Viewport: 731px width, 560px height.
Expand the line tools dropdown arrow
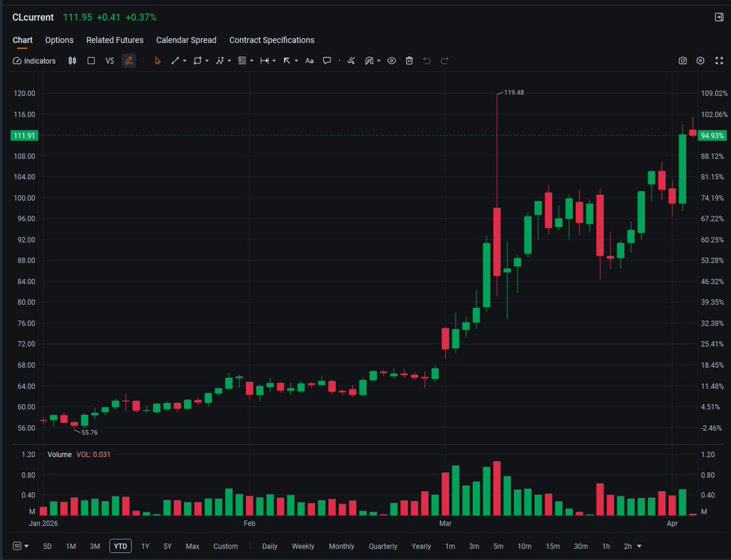pos(185,61)
